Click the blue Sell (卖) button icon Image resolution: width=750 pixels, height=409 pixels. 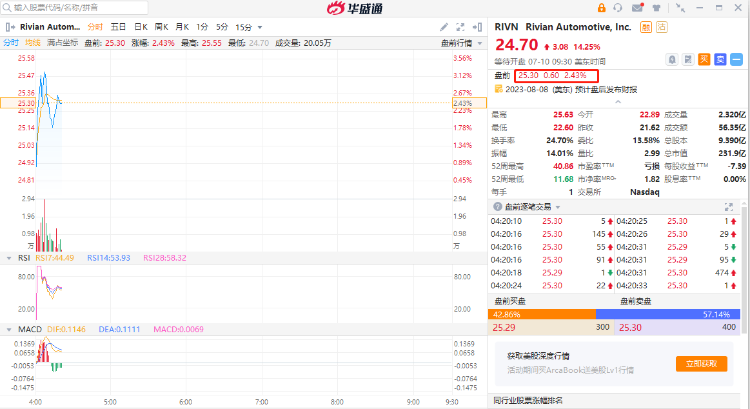tap(719, 59)
